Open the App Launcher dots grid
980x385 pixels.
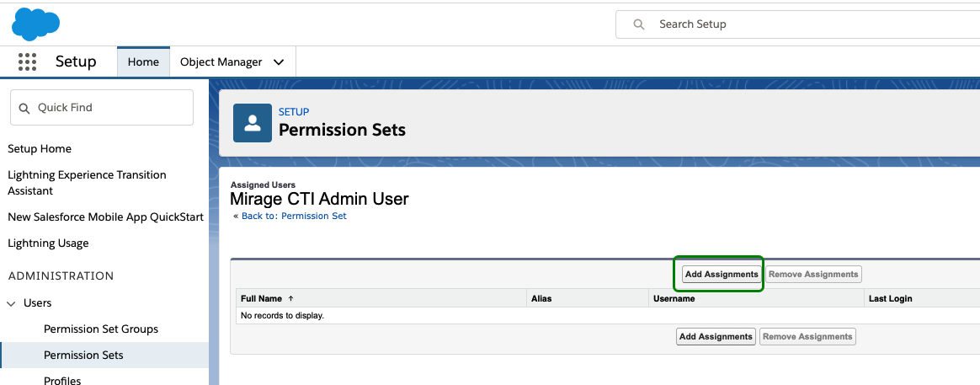pyautogui.click(x=28, y=61)
